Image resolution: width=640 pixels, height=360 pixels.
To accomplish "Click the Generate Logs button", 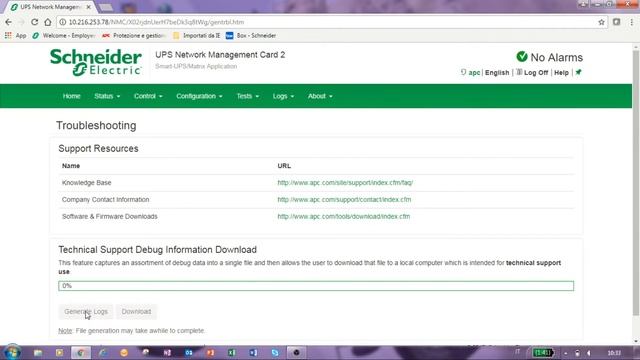I will tap(86, 311).
